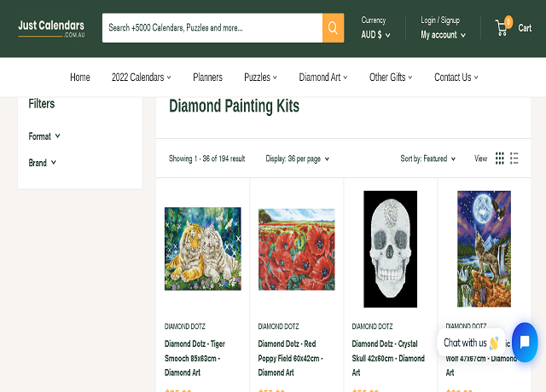This screenshot has width=546, height=392.
Task: Expand the Format filter
Action: (x=44, y=136)
